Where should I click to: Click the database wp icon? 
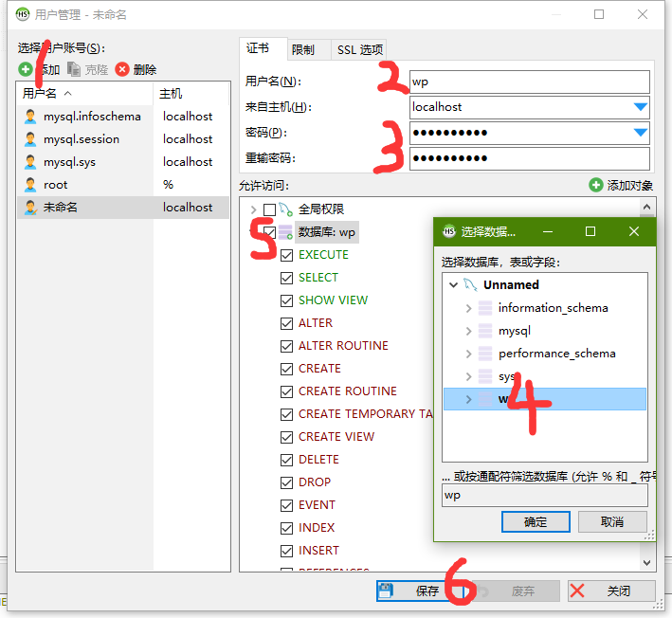pyautogui.click(x=285, y=232)
